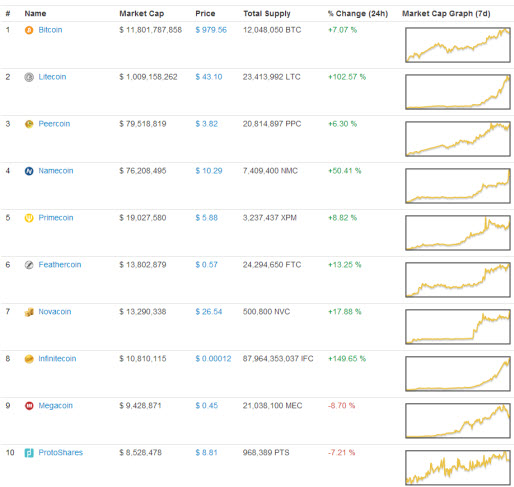Click Namecoin price $ 10.29
This screenshot has height=487, width=514.
[x=209, y=171]
